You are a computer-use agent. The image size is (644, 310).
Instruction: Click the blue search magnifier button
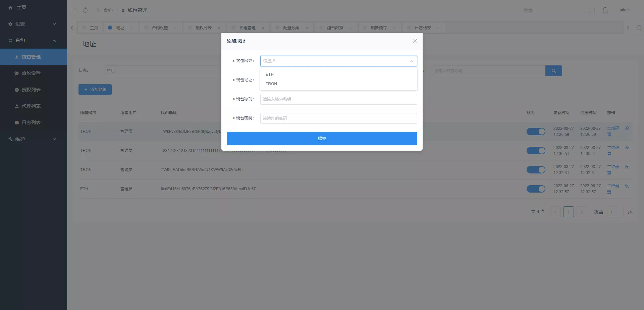[553, 71]
